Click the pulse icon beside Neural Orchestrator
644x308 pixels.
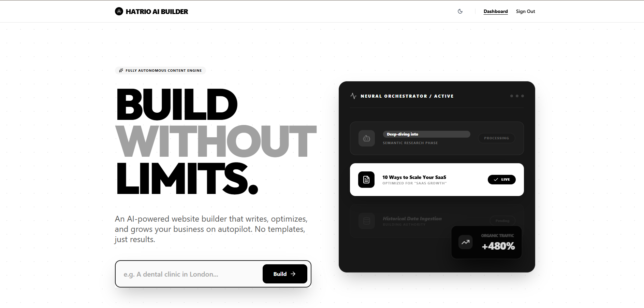(x=353, y=96)
